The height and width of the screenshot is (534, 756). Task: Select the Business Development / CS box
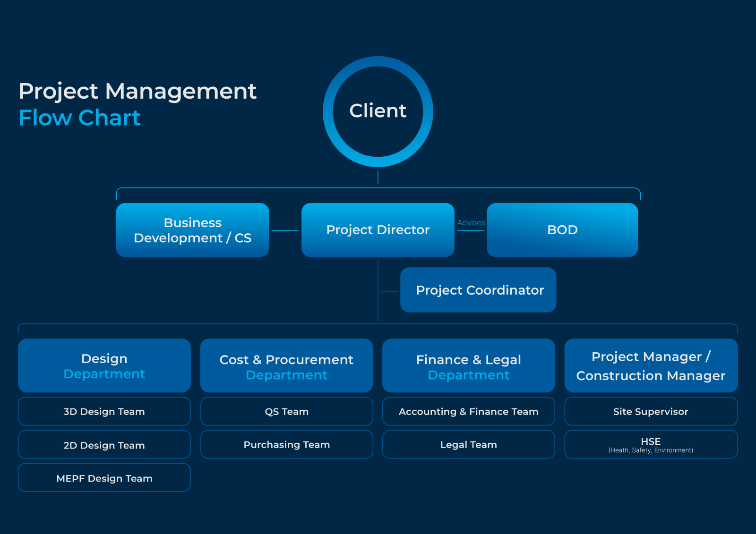pyautogui.click(x=192, y=230)
